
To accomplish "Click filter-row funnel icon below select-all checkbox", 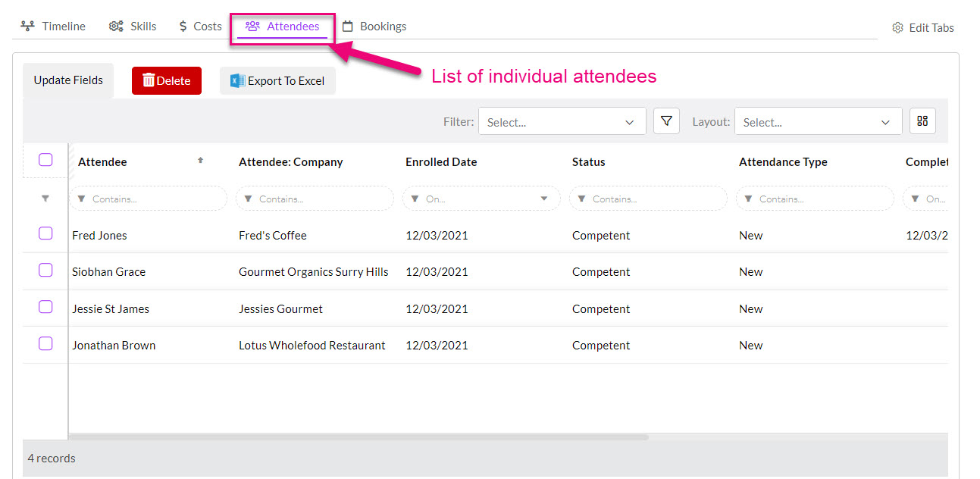I will click(45, 199).
